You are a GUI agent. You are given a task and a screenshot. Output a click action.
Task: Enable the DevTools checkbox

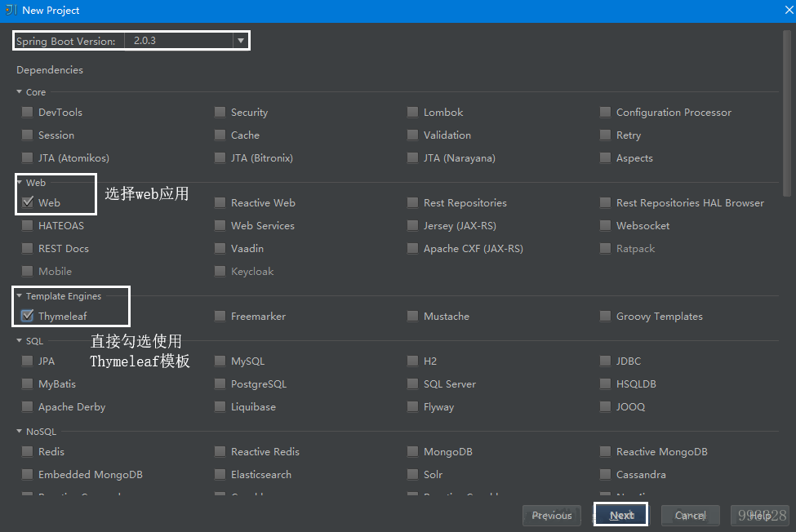pyautogui.click(x=28, y=112)
